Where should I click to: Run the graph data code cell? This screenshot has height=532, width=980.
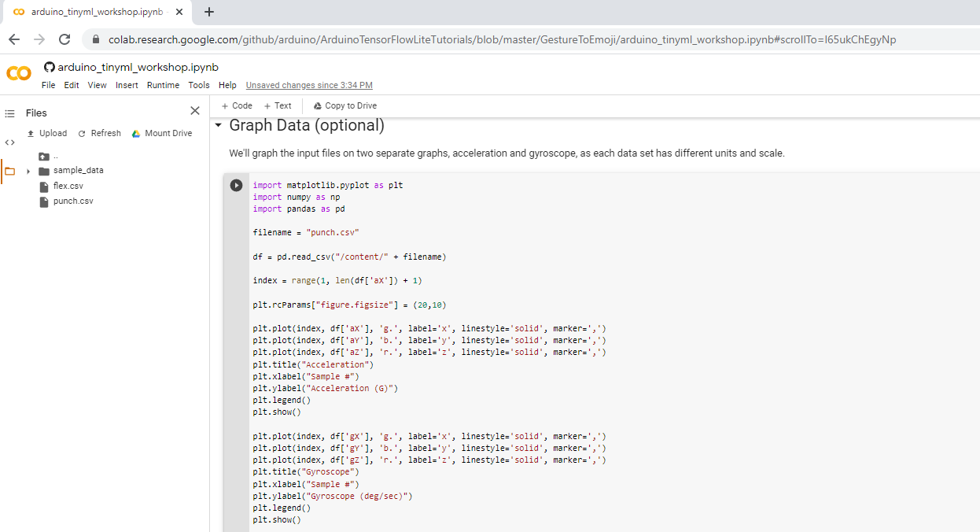pos(236,185)
